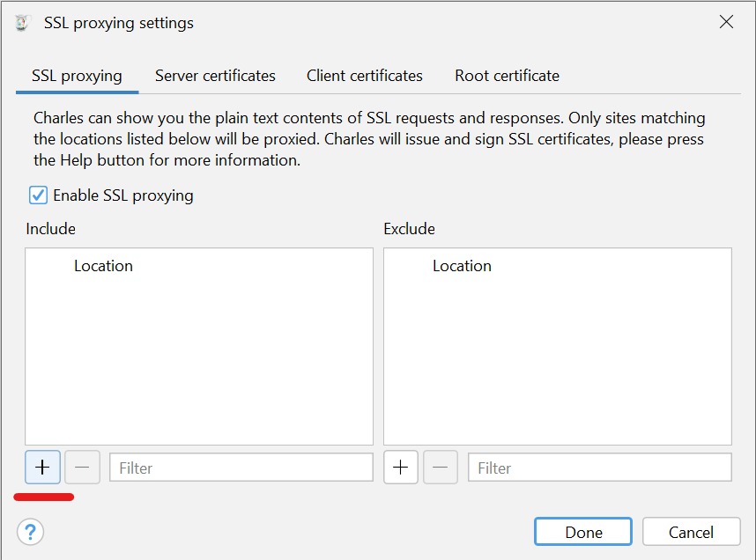This screenshot has height=560, width=756.
Task: Click the minus button under the Exclude list
Action: coord(441,468)
